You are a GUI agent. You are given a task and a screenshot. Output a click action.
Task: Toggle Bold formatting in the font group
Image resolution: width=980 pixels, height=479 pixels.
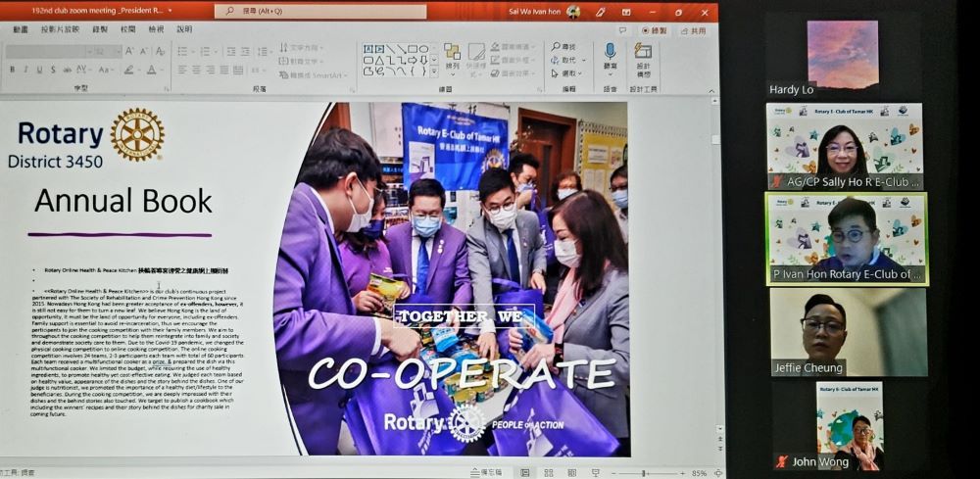click(x=12, y=70)
